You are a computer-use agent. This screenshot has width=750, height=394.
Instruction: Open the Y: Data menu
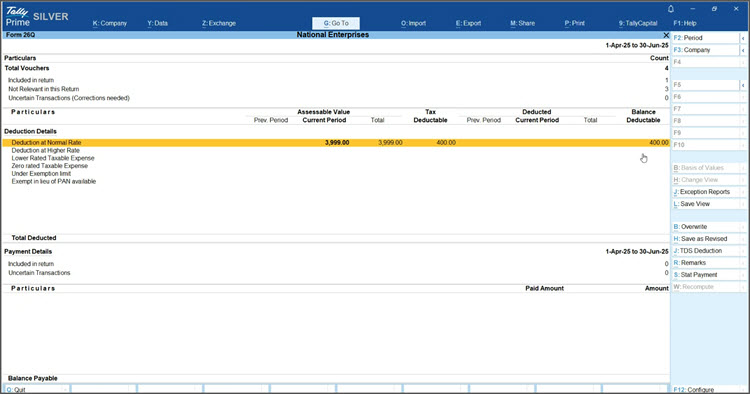pyautogui.click(x=157, y=23)
